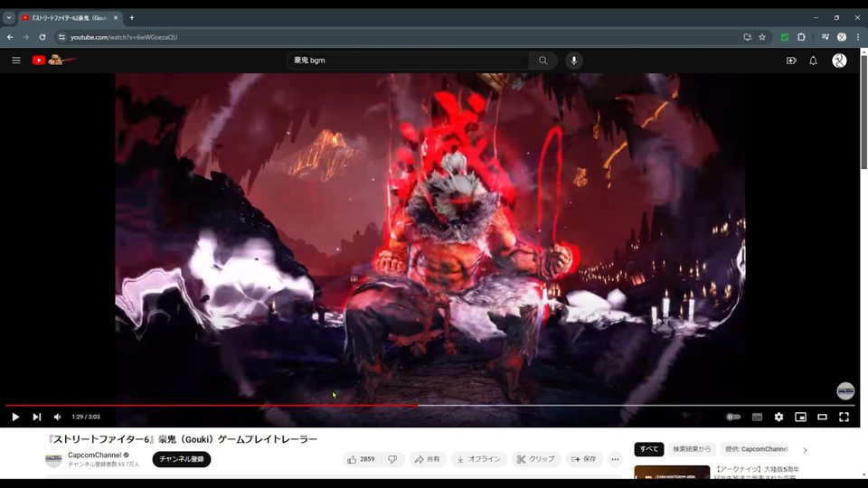
Task: Click the 1:29 / 3:03 time display
Action: click(x=86, y=417)
